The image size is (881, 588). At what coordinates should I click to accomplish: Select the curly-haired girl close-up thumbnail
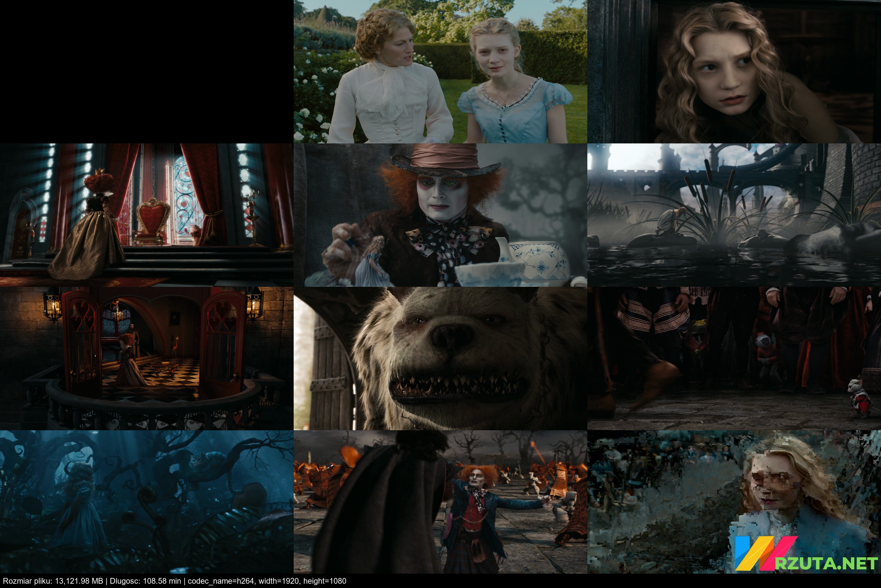coord(734,71)
